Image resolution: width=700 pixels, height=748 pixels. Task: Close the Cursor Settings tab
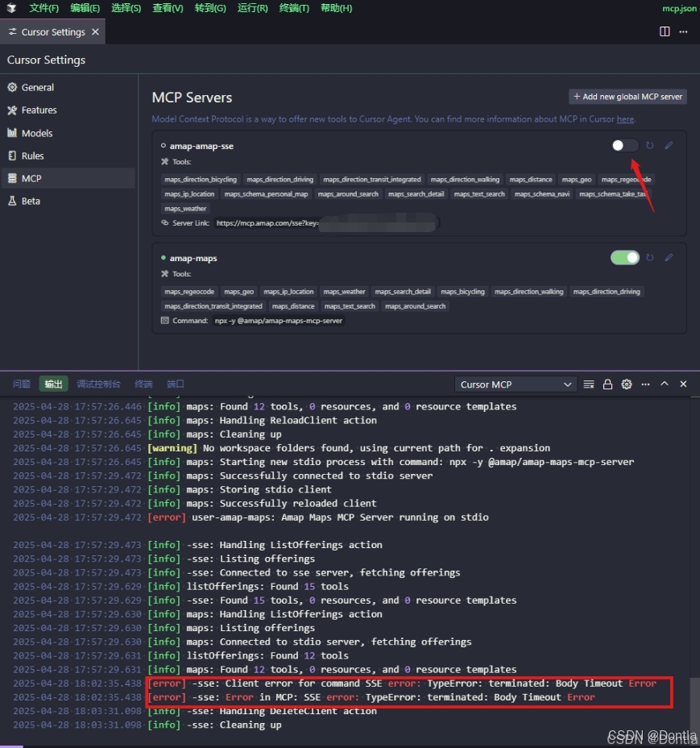click(95, 32)
